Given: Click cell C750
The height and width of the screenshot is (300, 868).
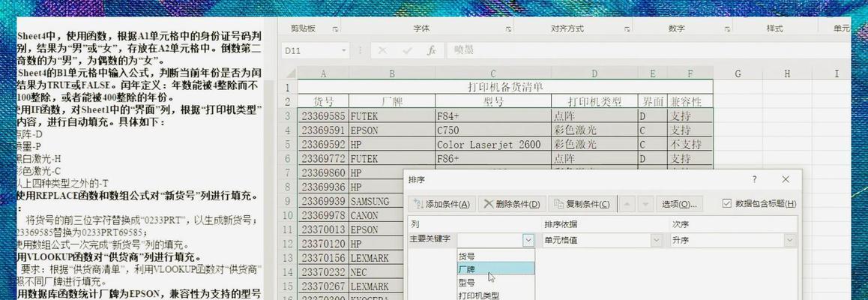Looking at the screenshot, I should (493, 130).
